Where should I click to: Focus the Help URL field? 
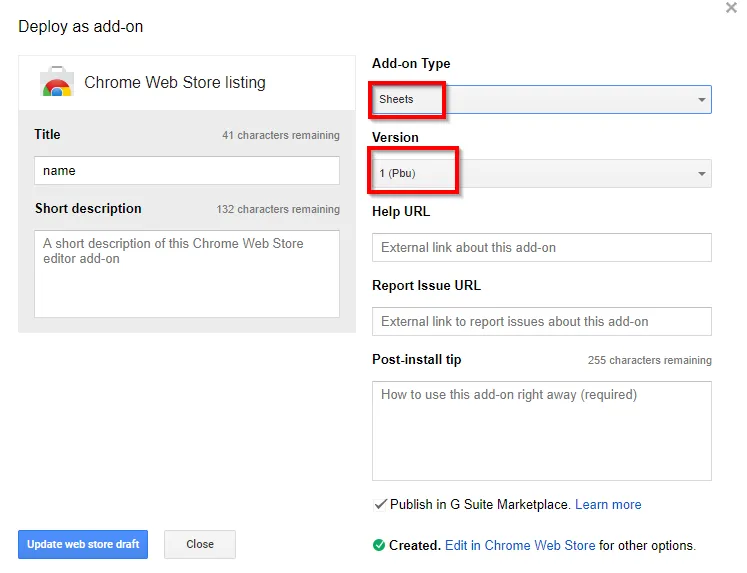tap(541, 248)
